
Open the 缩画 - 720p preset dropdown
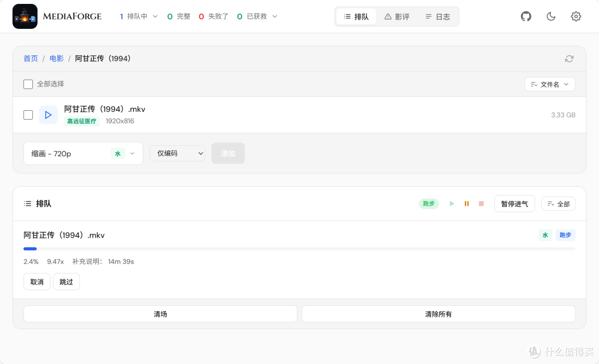tap(83, 153)
